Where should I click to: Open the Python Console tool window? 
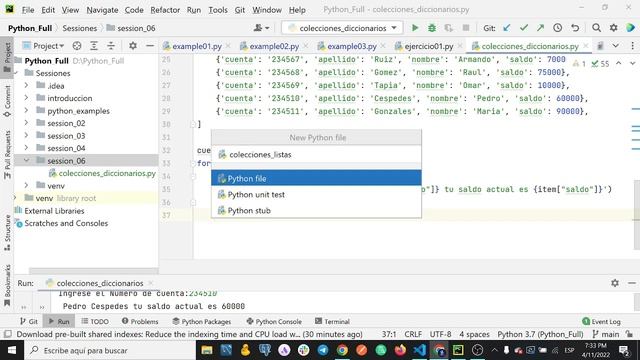(274, 321)
